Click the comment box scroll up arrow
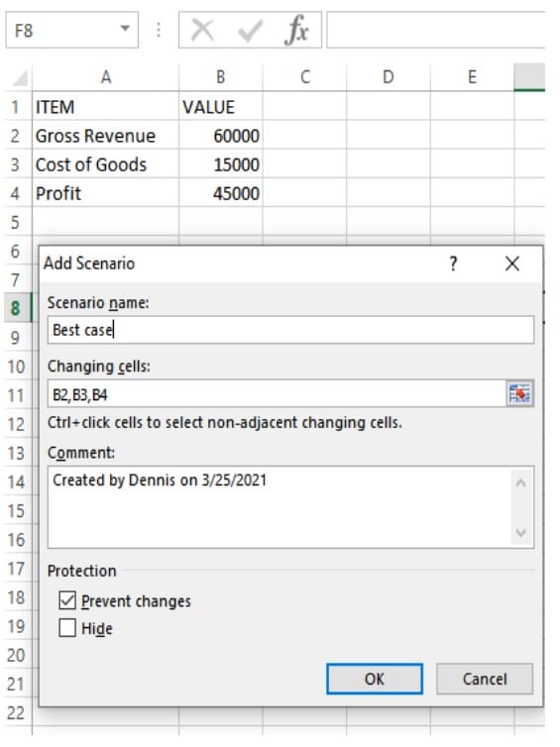Image resolution: width=560 pixels, height=747 pixels. tap(521, 483)
